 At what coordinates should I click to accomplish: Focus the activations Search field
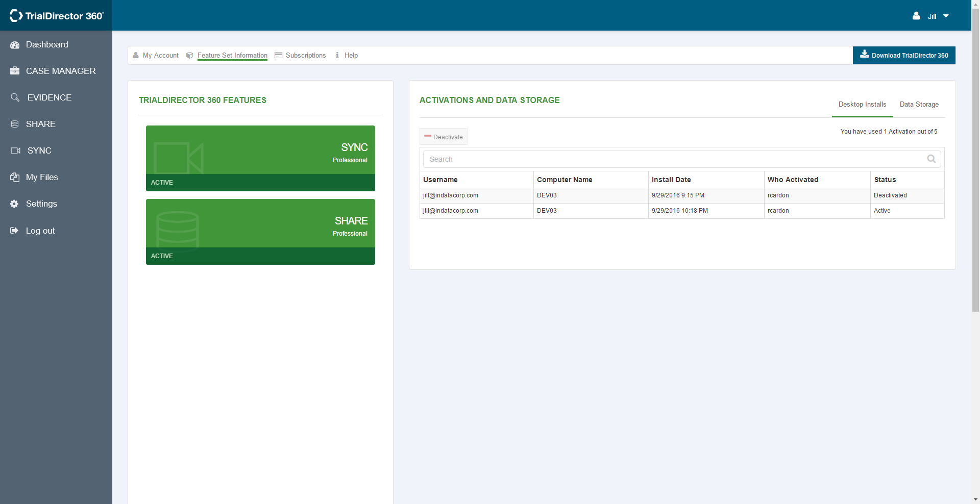click(682, 159)
